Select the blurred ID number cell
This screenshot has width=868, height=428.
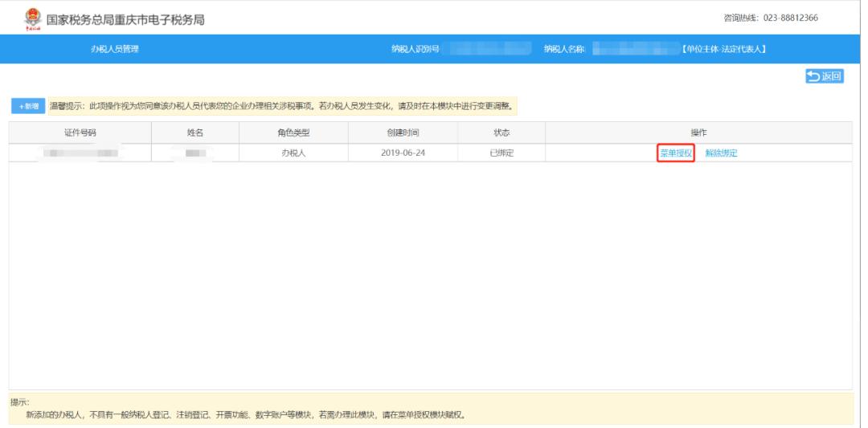80,153
